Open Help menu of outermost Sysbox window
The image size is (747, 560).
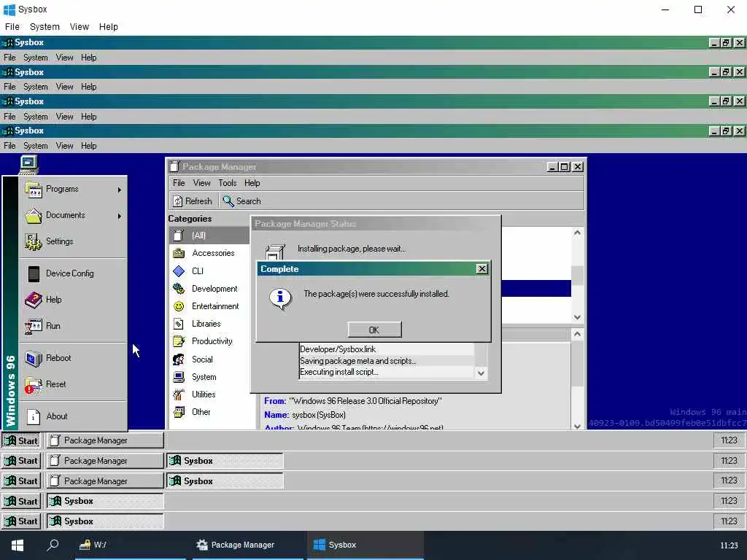pyautogui.click(x=108, y=27)
